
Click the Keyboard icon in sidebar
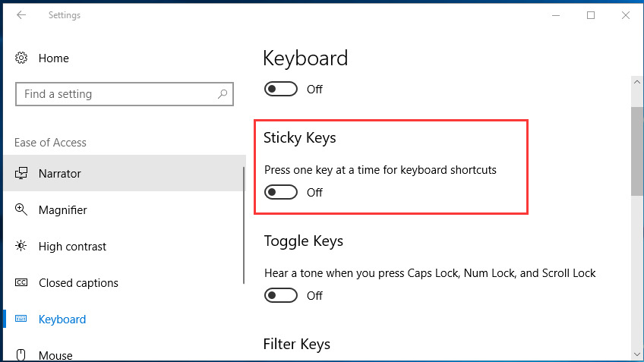point(21,319)
